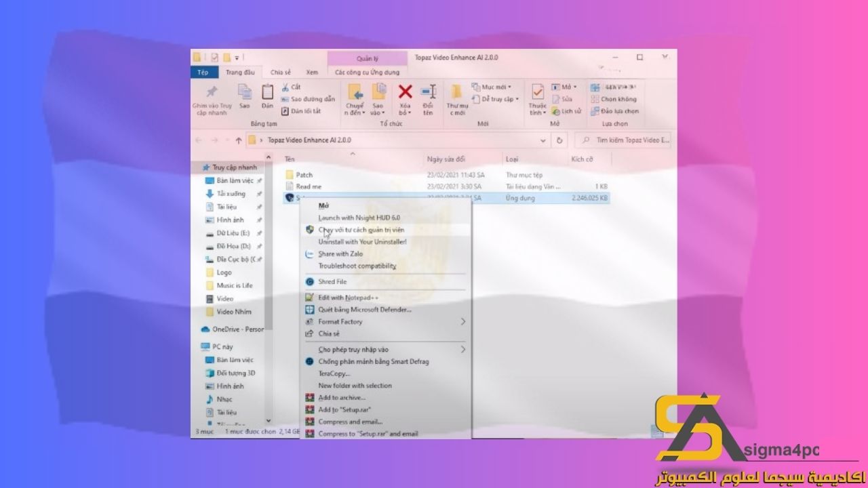Open Tải xuống in Quick access
The height and width of the screenshot is (488, 868).
point(231,194)
